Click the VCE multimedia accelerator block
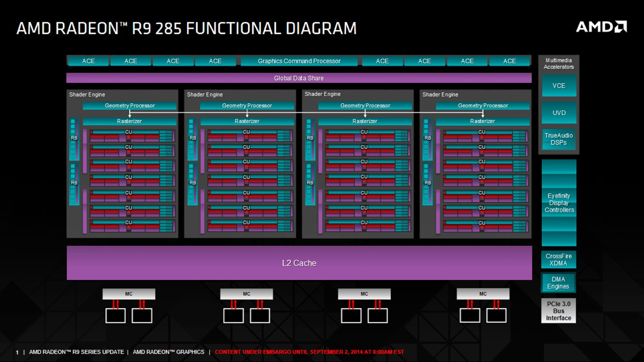Viewport: 644px width, 362px height. pos(559,86)
